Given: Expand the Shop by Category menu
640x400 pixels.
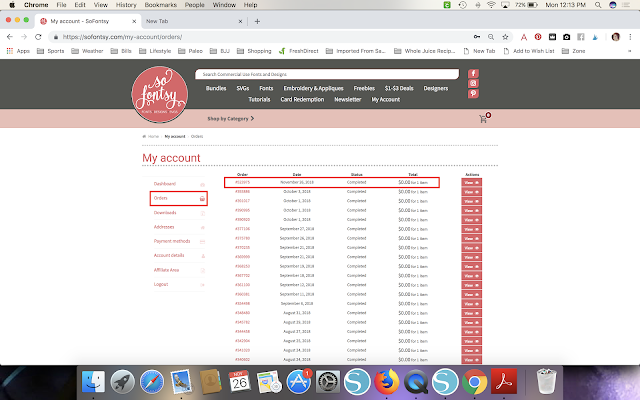Looking at the screenshot, I should tap(231, 118).
